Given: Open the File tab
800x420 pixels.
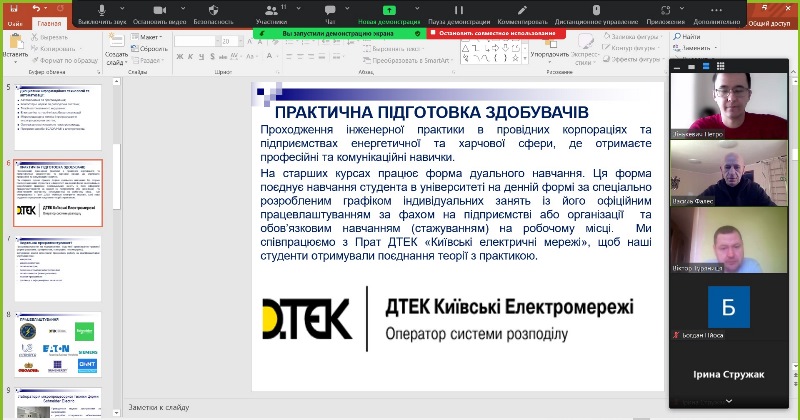Looking at the screenshot, I should [15, 22].
